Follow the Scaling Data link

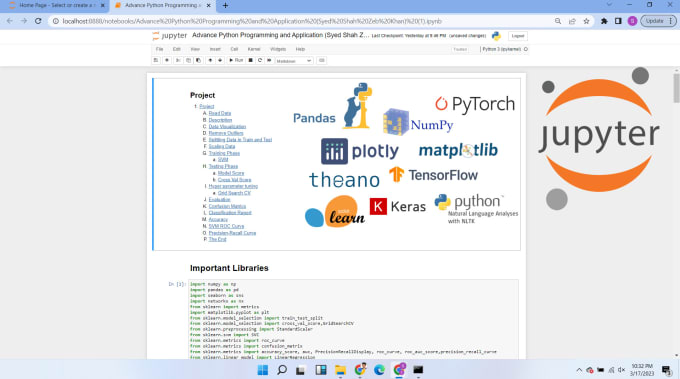222,147
